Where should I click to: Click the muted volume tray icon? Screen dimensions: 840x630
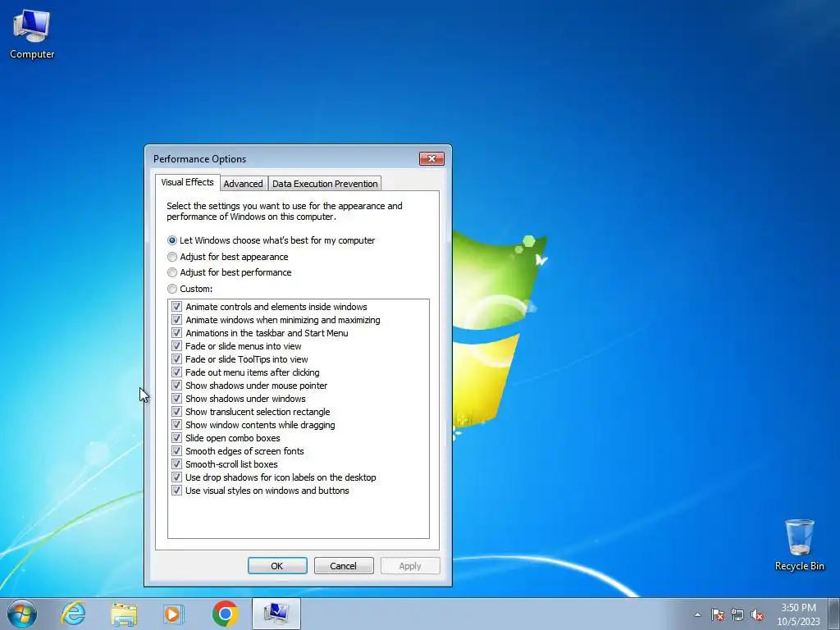[757, 615]
